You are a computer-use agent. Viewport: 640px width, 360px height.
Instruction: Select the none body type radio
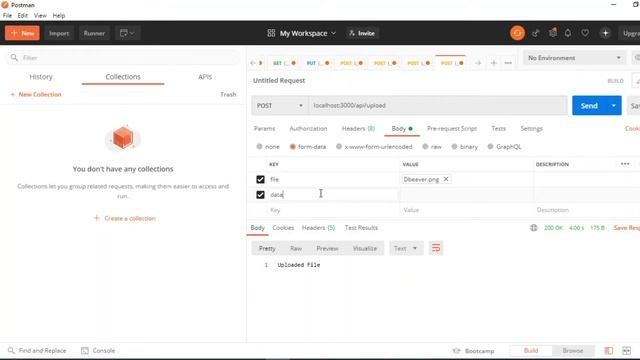[259, 146]
